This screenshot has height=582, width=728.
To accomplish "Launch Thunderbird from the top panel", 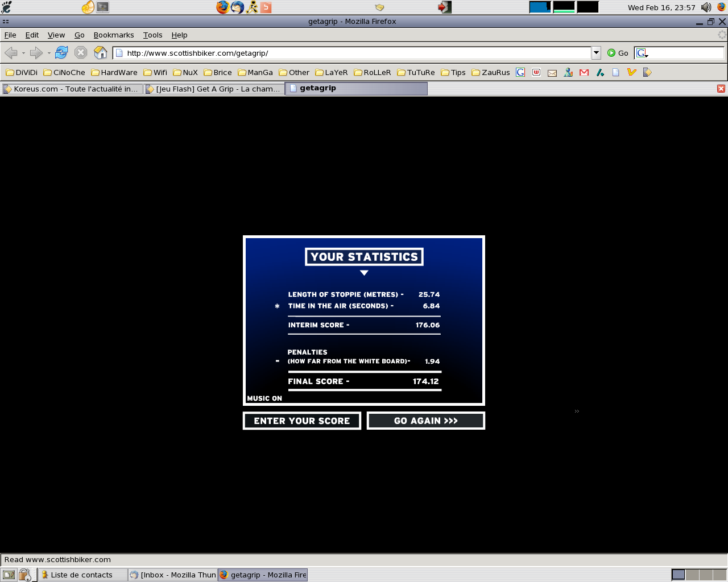I will tap(237, 7).
